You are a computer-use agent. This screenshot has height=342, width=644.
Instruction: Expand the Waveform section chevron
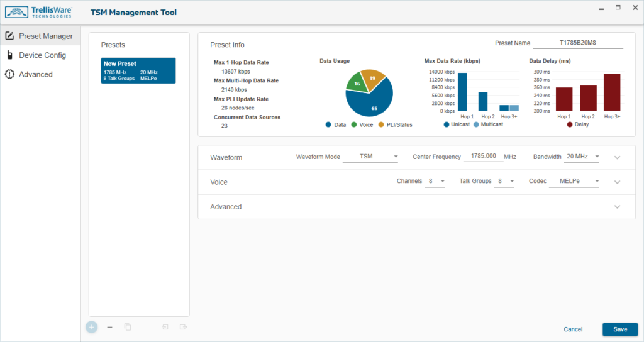617,157
